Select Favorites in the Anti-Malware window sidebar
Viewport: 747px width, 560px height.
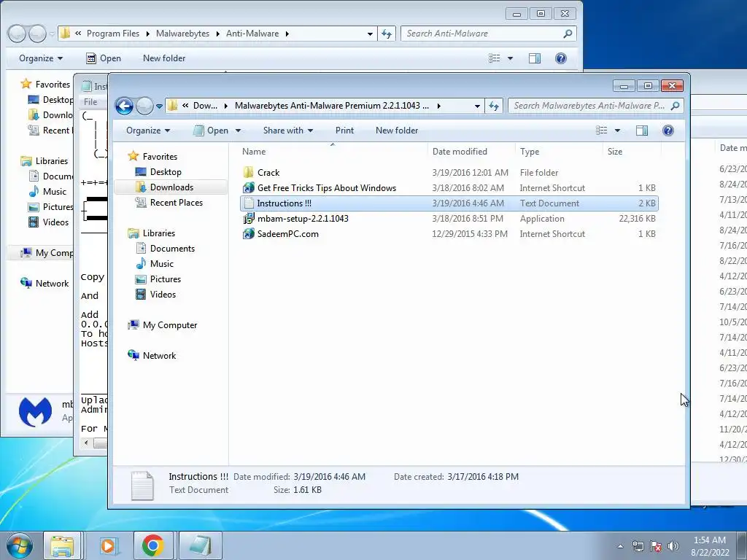click(x=45, y=85)
